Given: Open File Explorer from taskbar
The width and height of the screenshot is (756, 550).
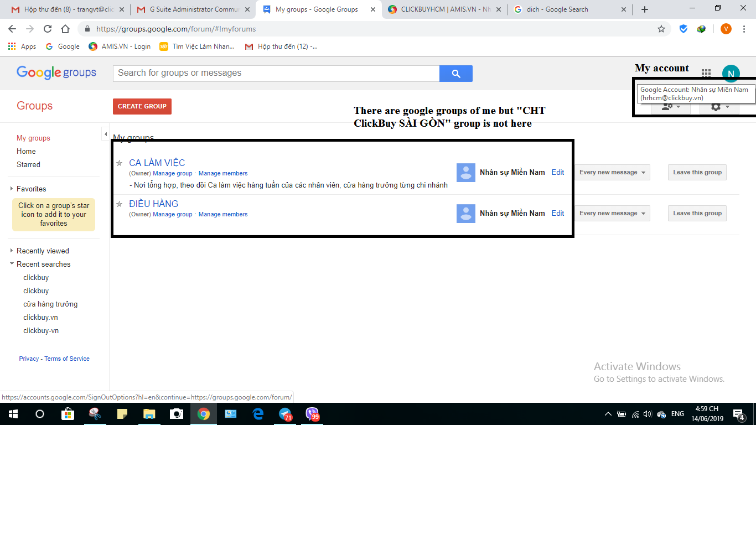Looking at the screenshot, I should 149,414.
